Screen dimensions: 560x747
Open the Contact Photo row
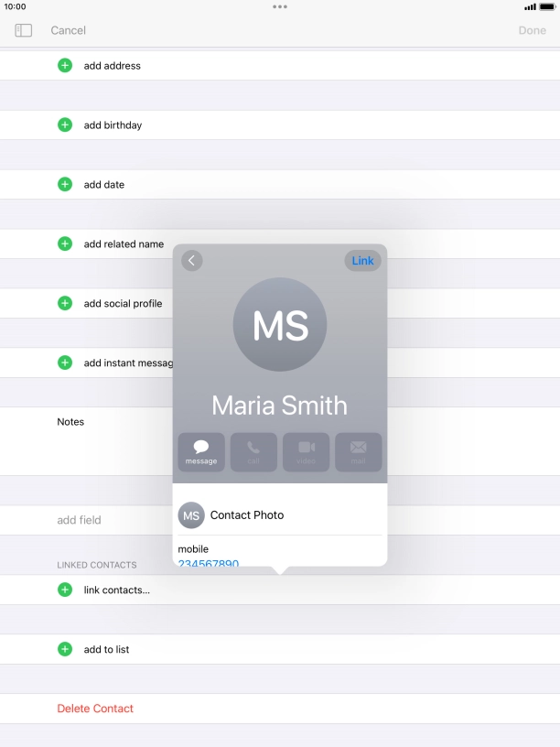pyautogui.click(x=279, y=515)
